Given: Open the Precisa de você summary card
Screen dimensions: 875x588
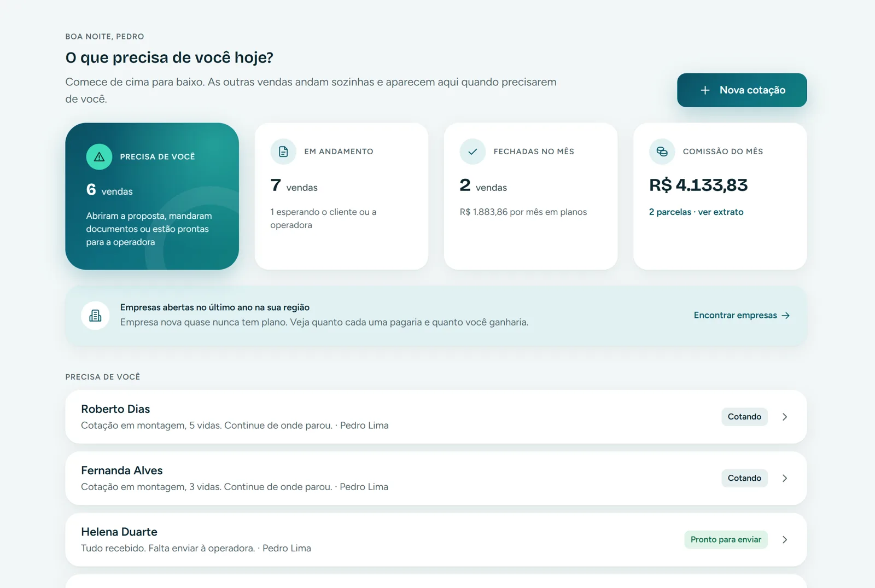Looking at the screenshot, I should pyautogui.click(x=152, y=196).
